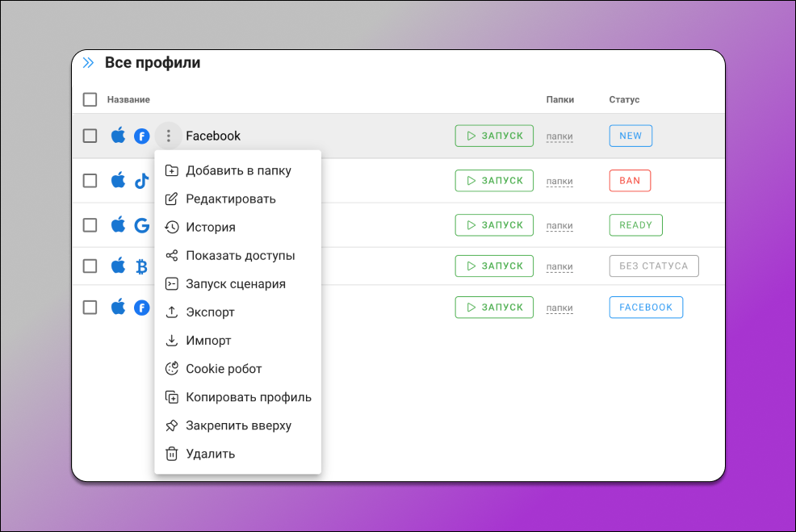796x532 pixels.
Task: Click the clock icon beside История
Action: coord(170,227)
